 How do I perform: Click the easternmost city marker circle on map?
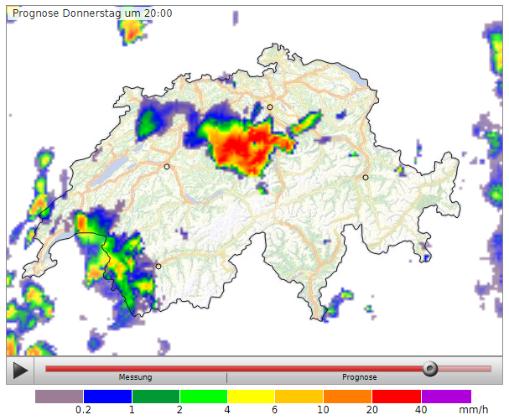[366, 178]
